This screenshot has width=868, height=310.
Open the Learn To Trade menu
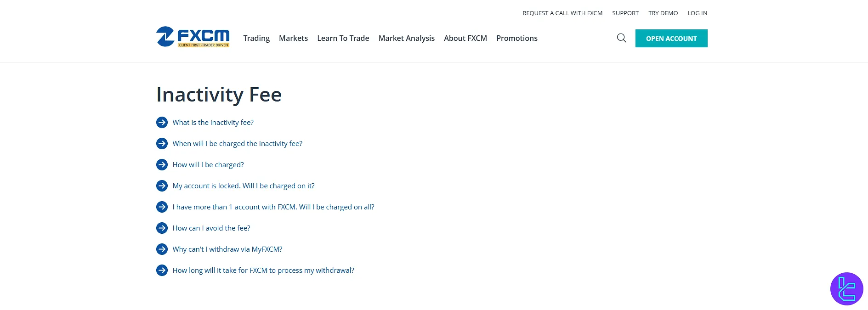coord(343,38)
